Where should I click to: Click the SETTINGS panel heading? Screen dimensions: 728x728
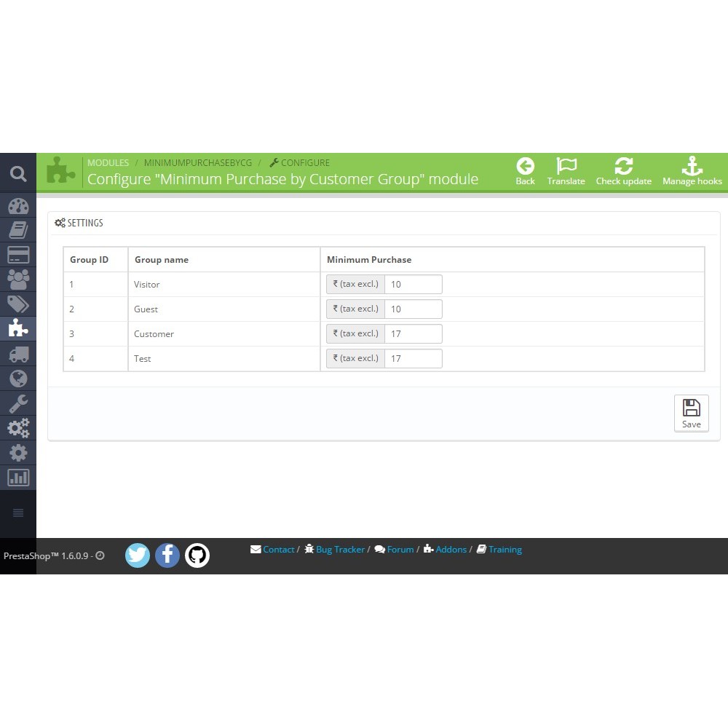pos(79,223)
